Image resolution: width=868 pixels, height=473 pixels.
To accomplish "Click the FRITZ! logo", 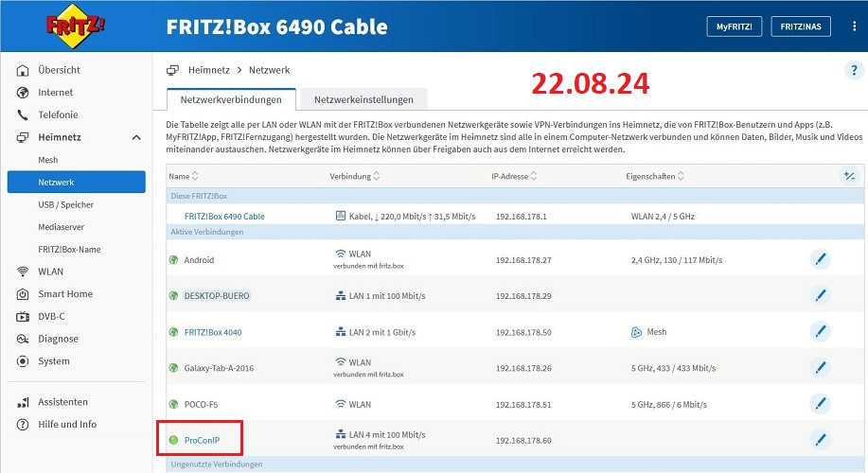I will (76, 26).
